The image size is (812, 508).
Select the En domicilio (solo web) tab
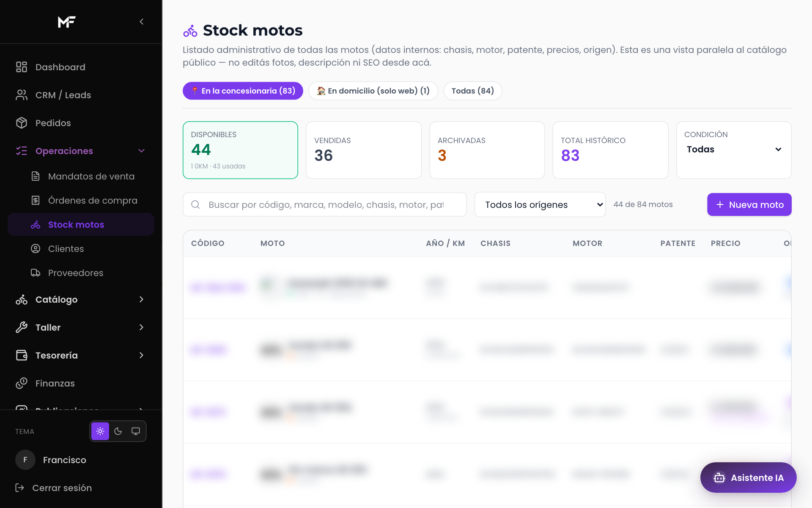tap(373, 91)
